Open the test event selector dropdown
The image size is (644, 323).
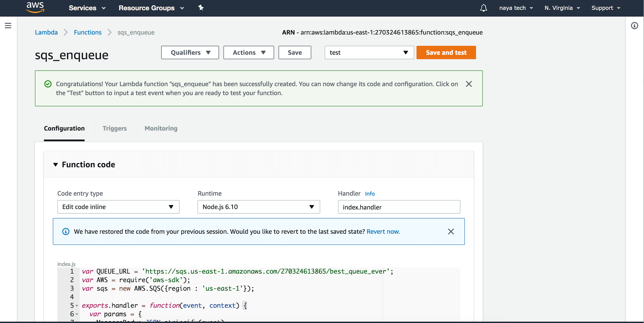pos(369,53)
